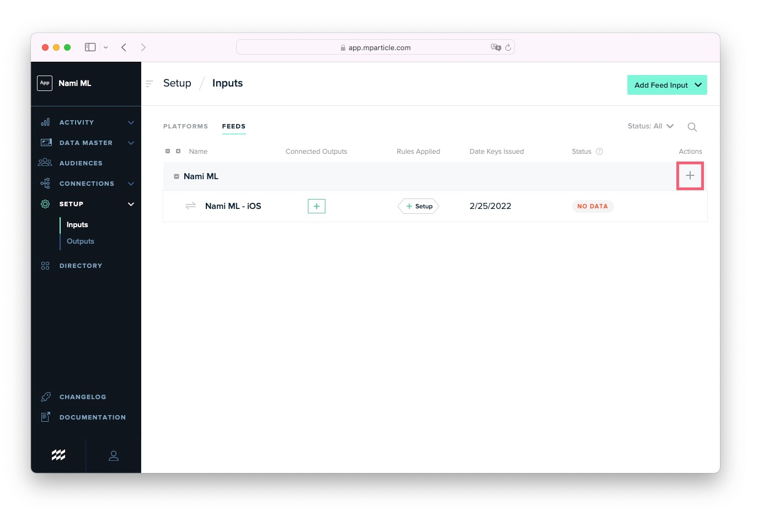Viewport: 758px width, 532px height.
Task: Open the Directory menu item
Action: click(81, 266)
